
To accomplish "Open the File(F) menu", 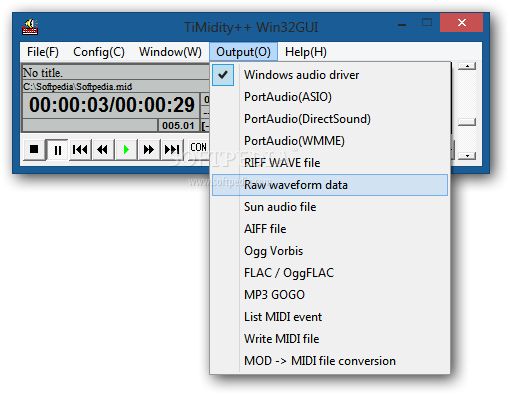I will 43,52.
